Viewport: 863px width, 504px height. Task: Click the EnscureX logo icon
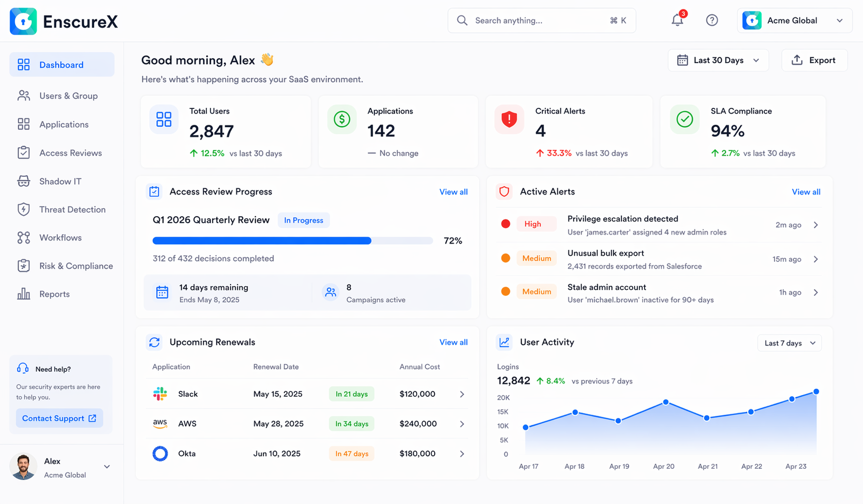coord(23,21)
